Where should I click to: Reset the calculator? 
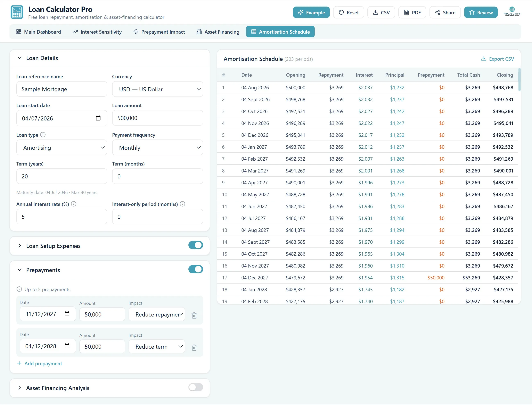pos(348,12)
